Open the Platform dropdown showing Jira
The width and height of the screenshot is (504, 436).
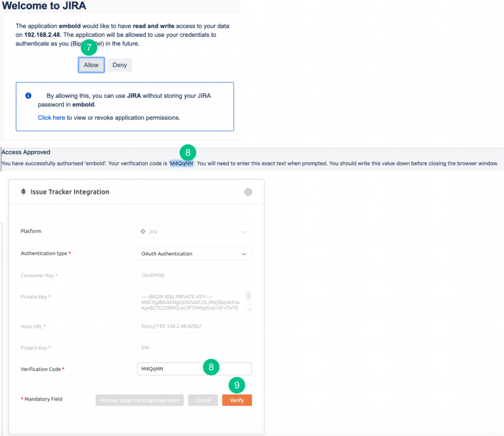[x=194, y=232]
